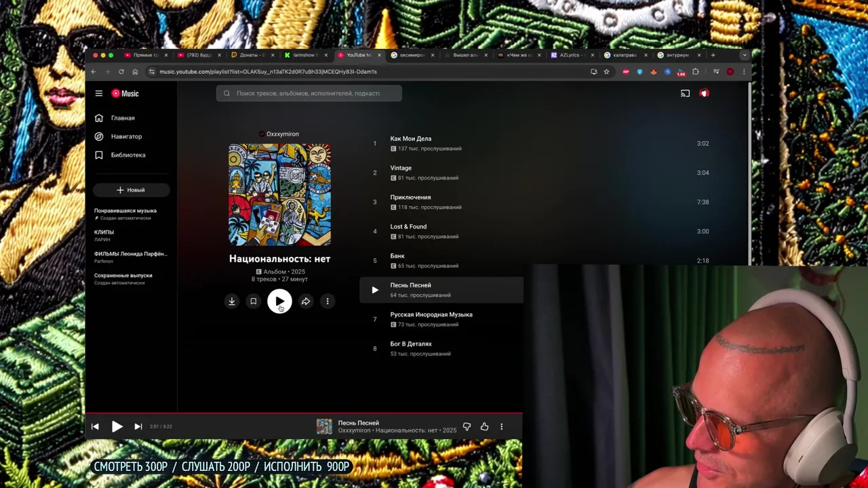
Task: Open the Chrome three-dot menu
Action: click(x=744, y=71)
